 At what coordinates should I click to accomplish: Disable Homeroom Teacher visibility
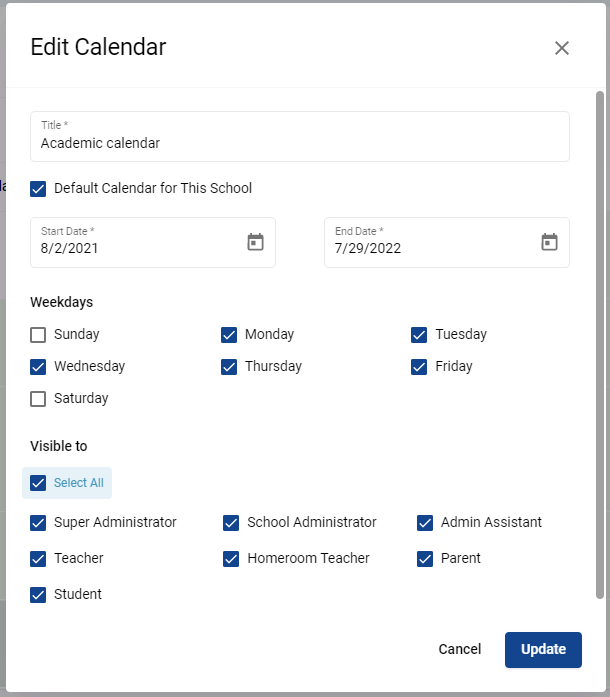(231, 559)
